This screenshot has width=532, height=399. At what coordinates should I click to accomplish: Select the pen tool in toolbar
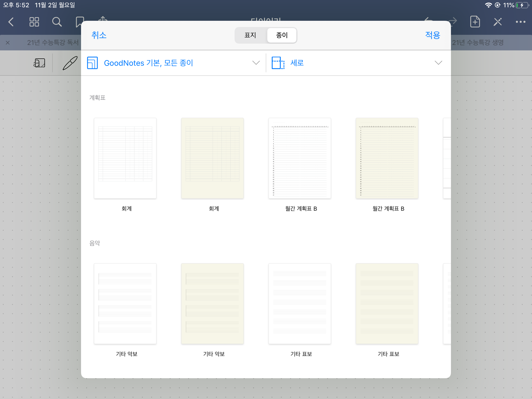(70, 63)
